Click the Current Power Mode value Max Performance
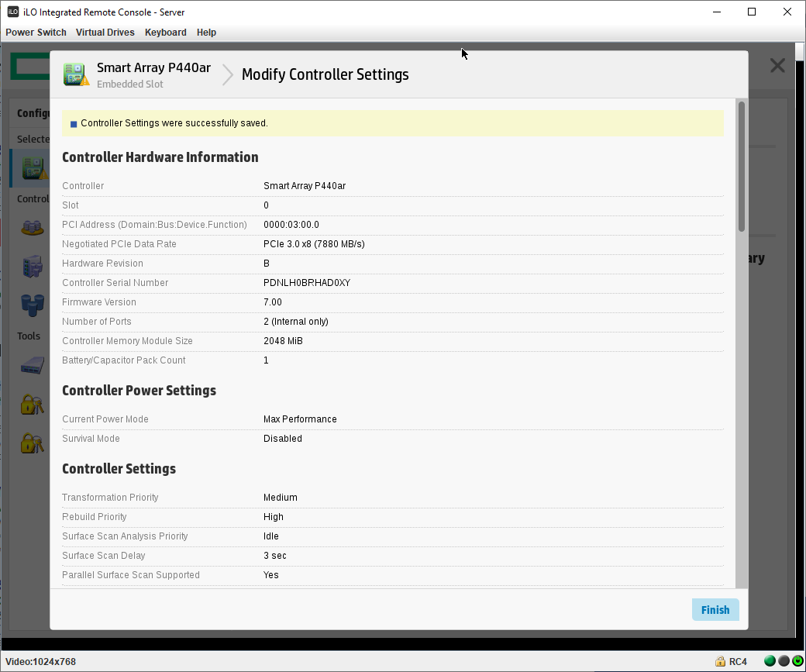 pos(300,419)
